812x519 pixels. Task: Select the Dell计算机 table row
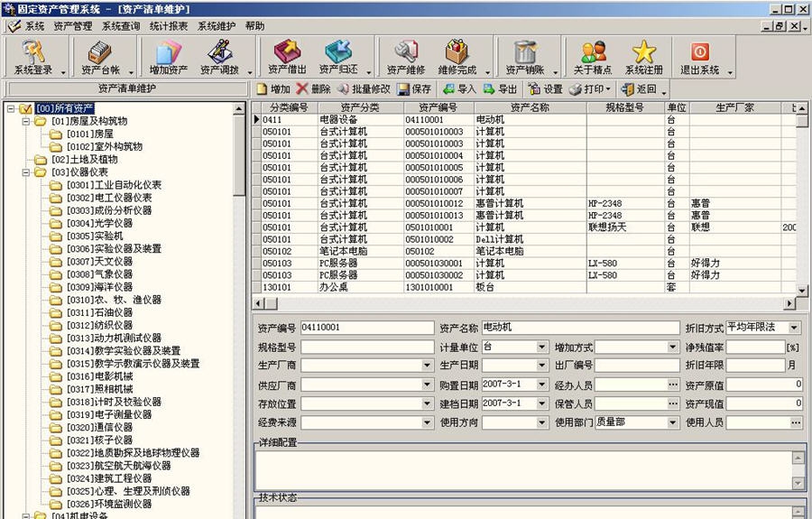click(523, 239)
